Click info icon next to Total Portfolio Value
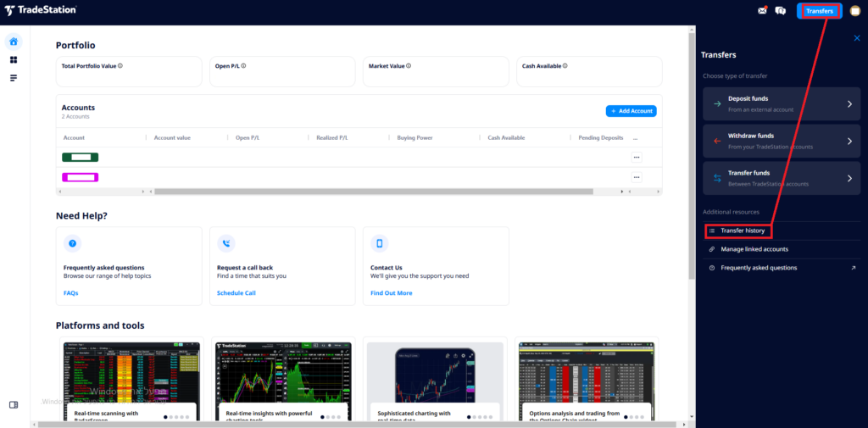Viewport: 868px width, 428px height. click(120, 65)
